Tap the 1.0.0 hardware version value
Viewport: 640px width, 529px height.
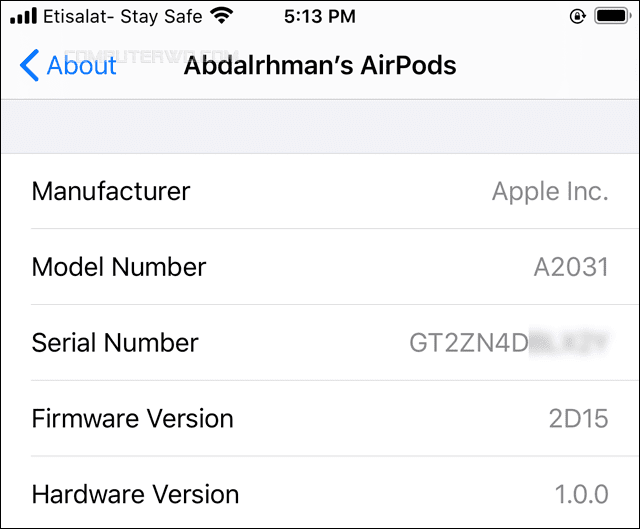[x=582, y=494]
